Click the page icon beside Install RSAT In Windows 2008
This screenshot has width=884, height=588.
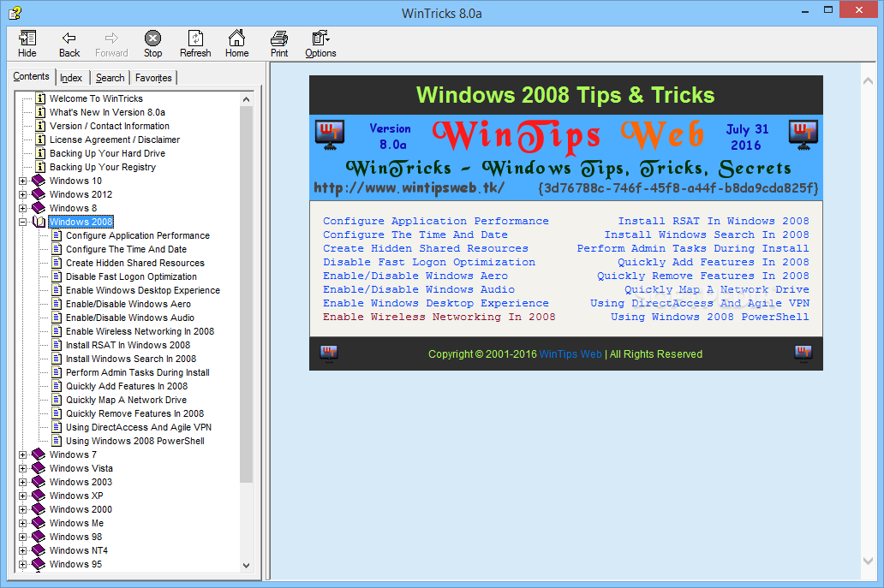click(57, 345)
